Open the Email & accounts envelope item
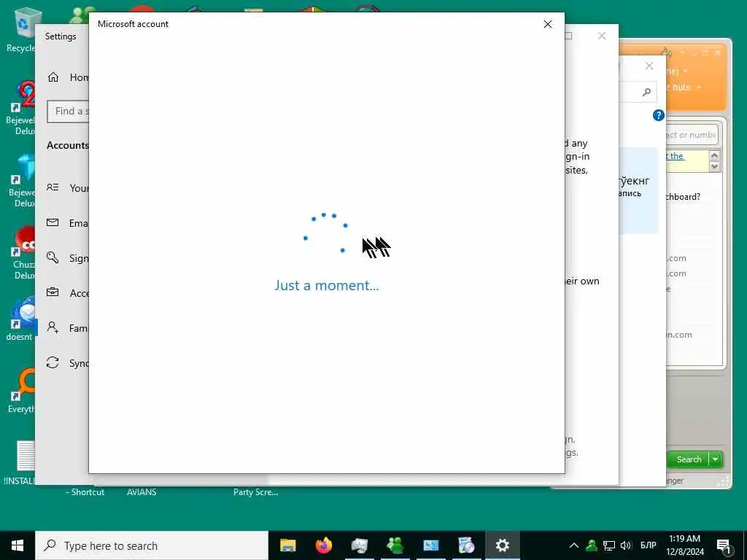Image resolution: width=747 pixels, height=560 pixels. [68, 223]
